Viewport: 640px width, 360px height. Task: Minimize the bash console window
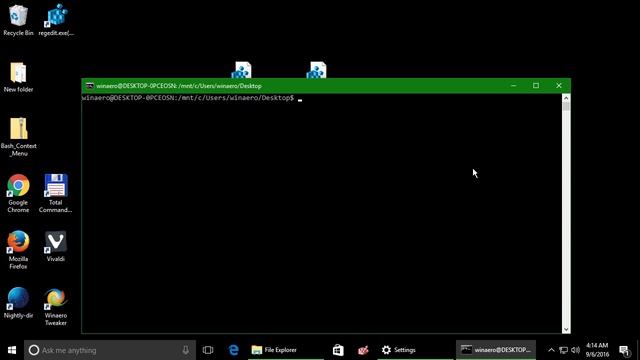click(513, 86)
